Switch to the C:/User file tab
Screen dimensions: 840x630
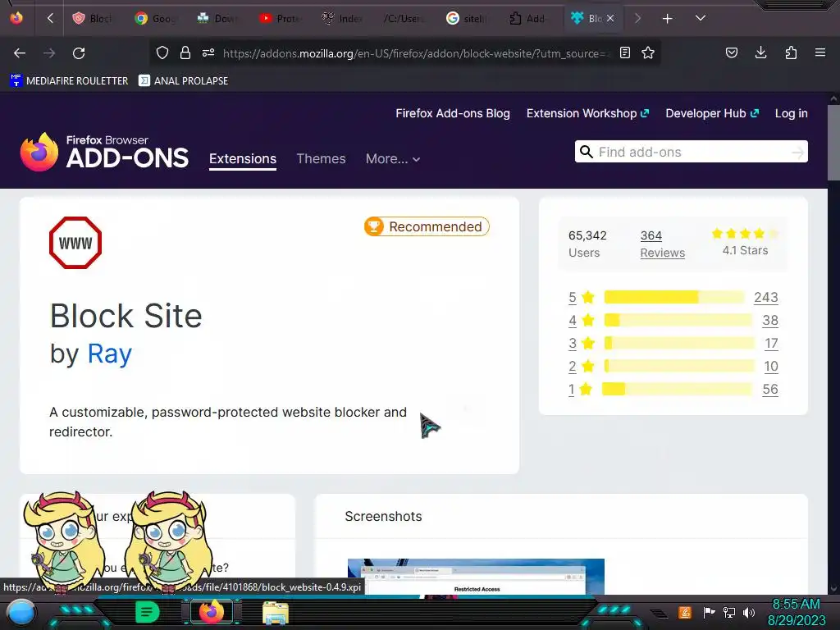point(404,19)
